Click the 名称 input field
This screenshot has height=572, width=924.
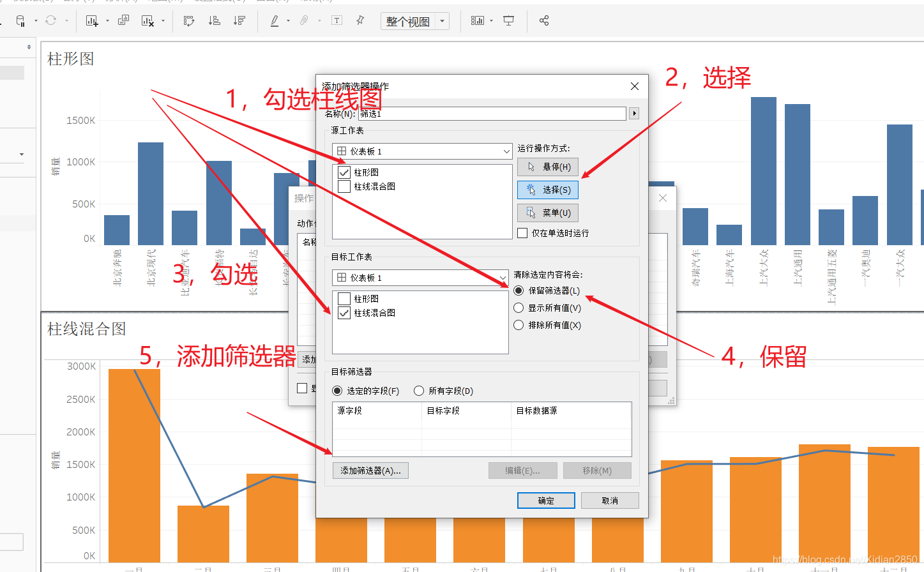[x=492, y=114]
